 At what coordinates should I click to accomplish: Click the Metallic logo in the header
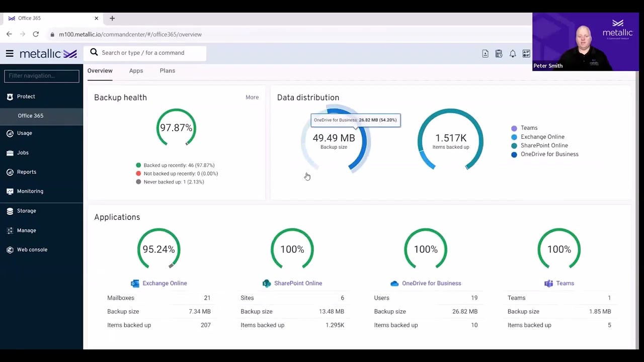point(48,54)
